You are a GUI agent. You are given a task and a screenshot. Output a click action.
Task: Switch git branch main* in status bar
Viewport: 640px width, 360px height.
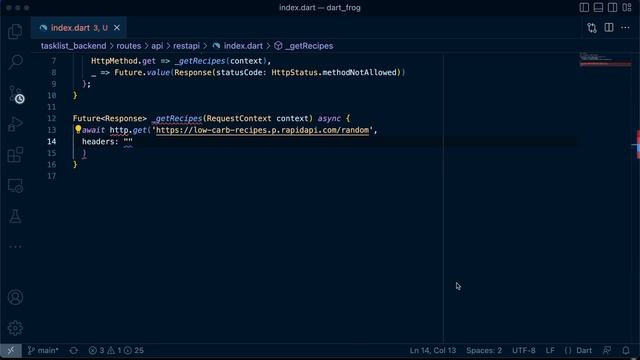(43, 350)
